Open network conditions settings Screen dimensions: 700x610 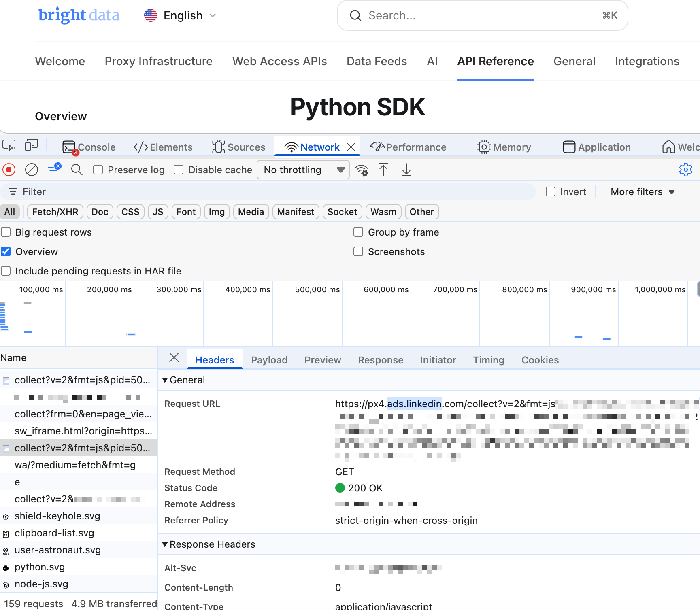[x=362, y=170]
